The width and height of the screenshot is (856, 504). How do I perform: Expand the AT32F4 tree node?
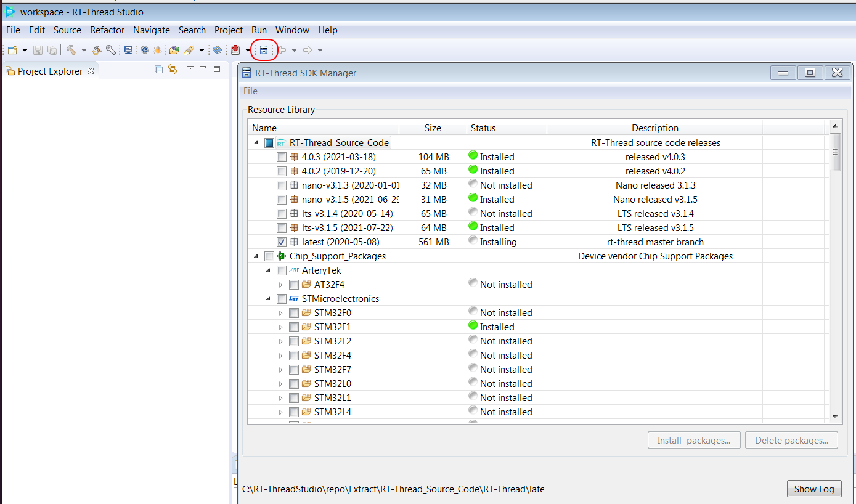click(x=281, y=285)
